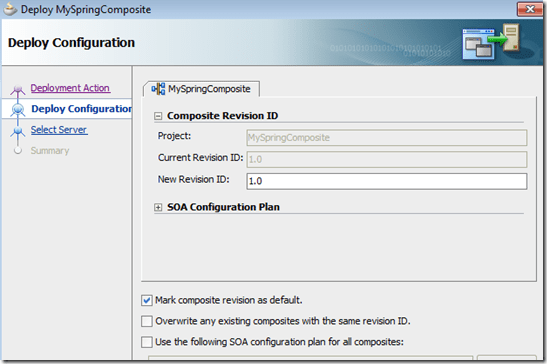Click the Summary step circle marker
This screenshot has width=547, height=364.
[x=18, y=150]
